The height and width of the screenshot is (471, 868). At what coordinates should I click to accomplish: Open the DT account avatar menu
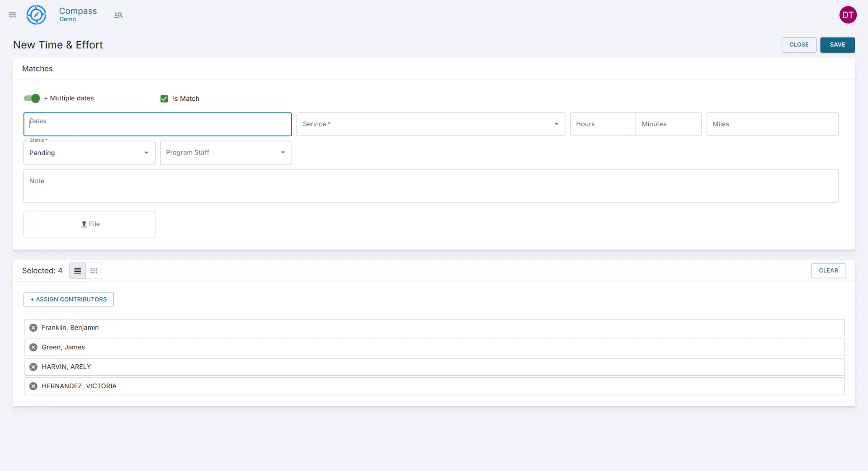(x=848, y=14)
